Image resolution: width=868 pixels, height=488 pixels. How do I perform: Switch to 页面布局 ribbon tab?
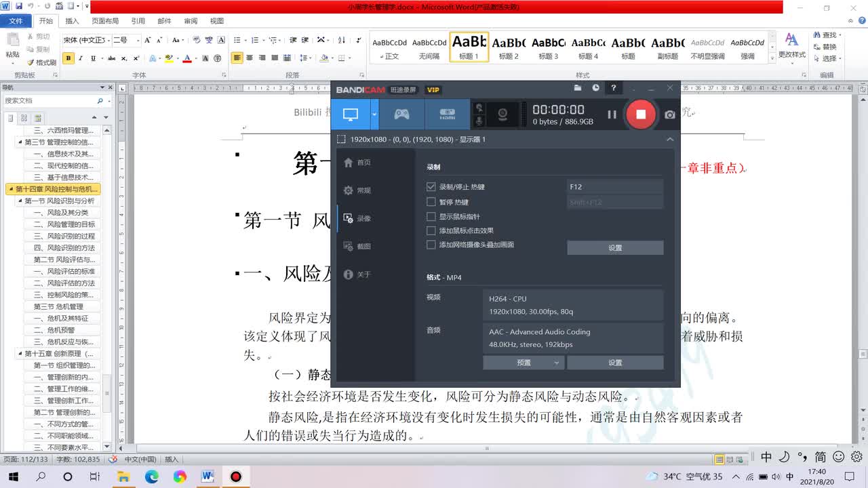click(105, 21)
